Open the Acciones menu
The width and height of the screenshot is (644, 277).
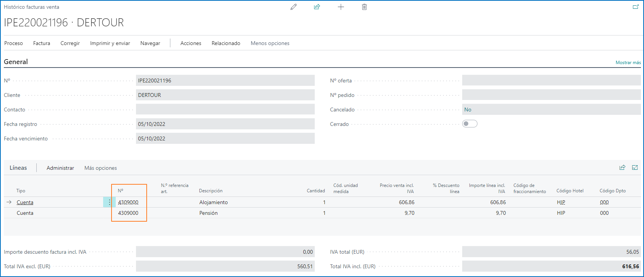191,43
